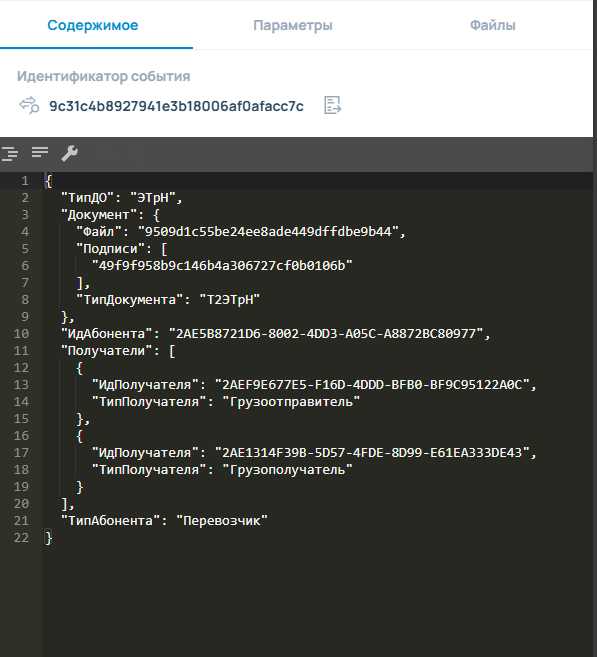
Task: Open the Файлы tab
Action: (492, 25)
